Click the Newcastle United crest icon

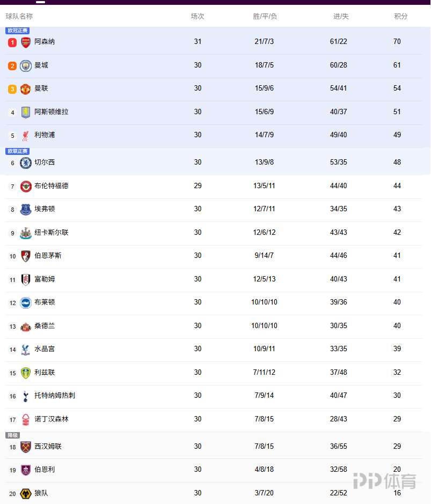(x=26, y=233)
